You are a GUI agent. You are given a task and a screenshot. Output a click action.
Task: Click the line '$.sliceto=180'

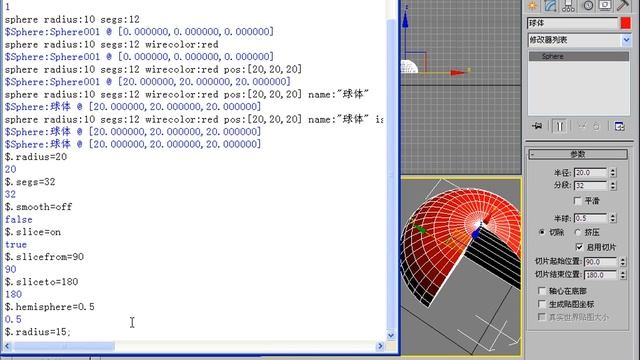(41, 282)
